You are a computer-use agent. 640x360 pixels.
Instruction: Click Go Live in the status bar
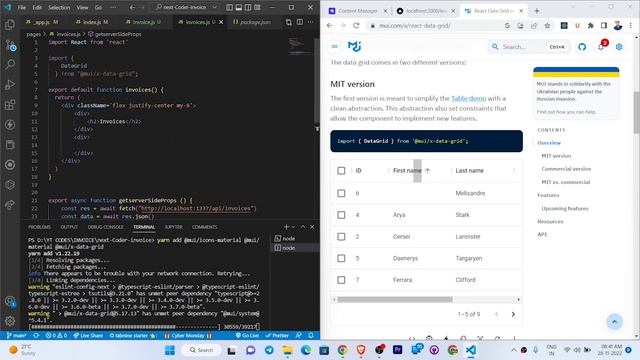tap(247, 336)
